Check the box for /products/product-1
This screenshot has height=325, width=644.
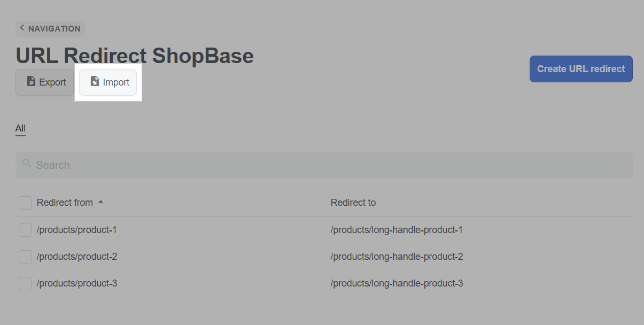click(25, 230)
